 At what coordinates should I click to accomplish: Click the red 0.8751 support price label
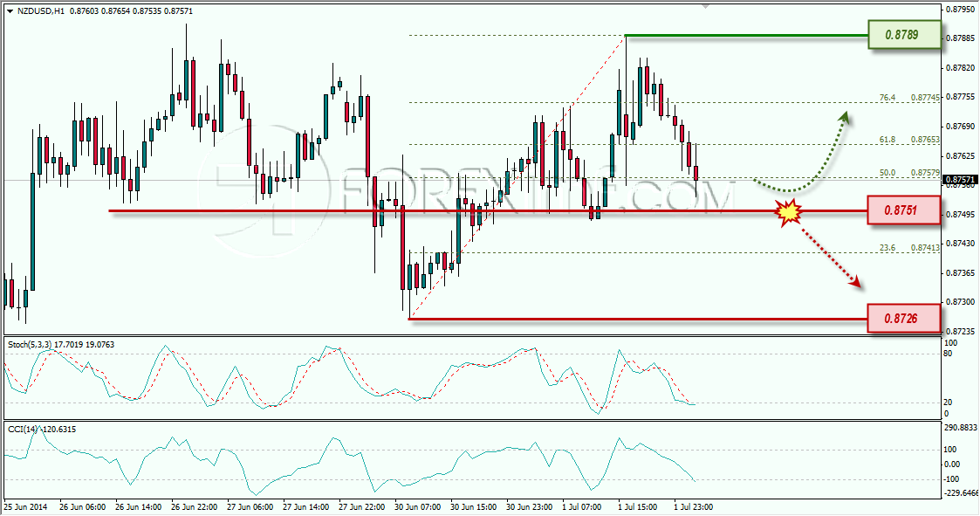point(904,210)
